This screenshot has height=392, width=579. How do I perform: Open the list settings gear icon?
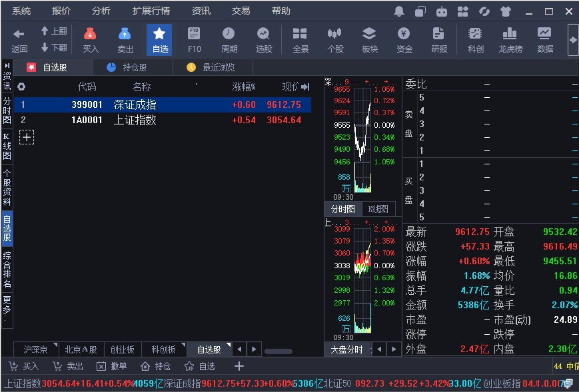[21, 87]
